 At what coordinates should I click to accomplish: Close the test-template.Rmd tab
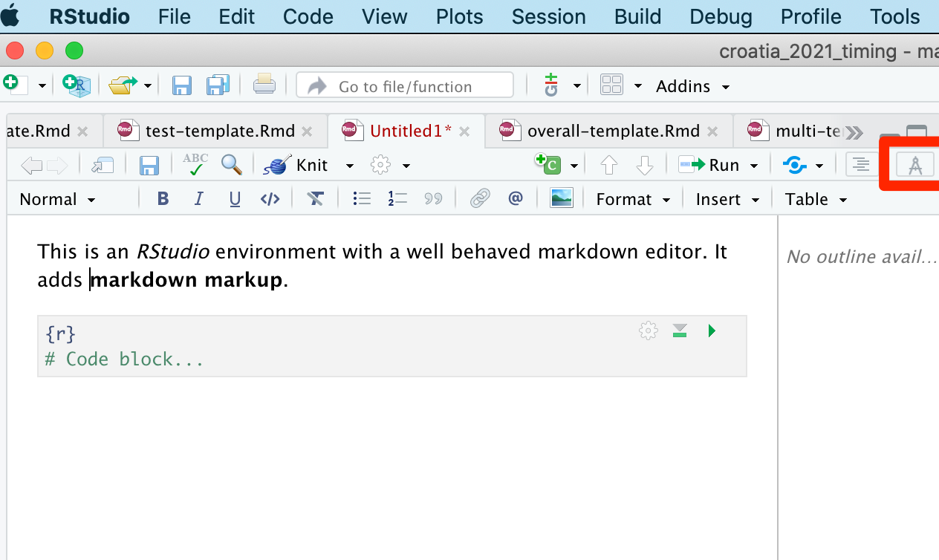308,132
